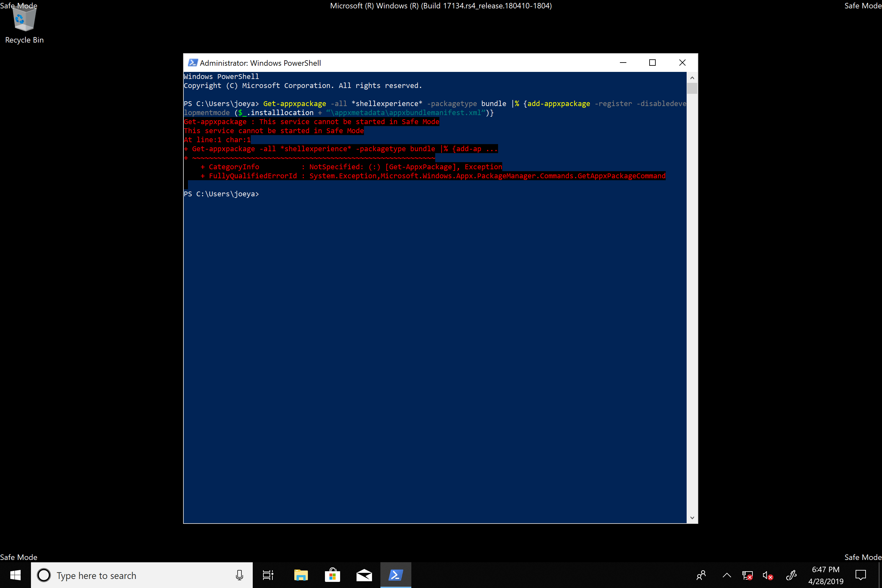Open Task View from the taskbar

click(268, 575)
